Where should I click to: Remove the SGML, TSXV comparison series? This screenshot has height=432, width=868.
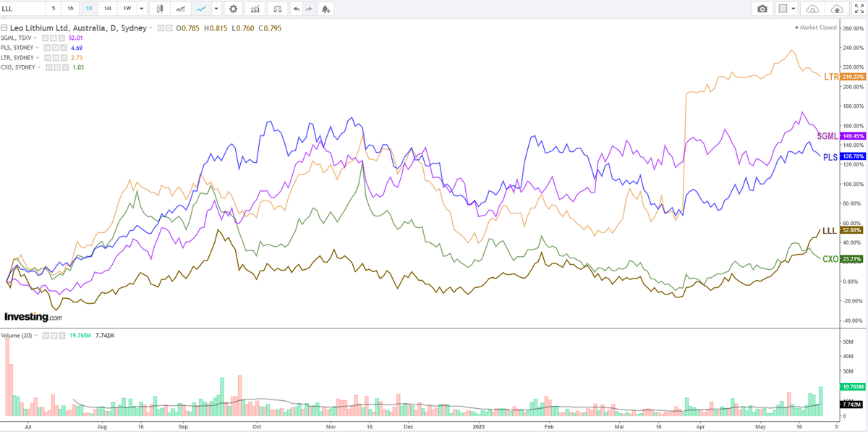(62, 38)
